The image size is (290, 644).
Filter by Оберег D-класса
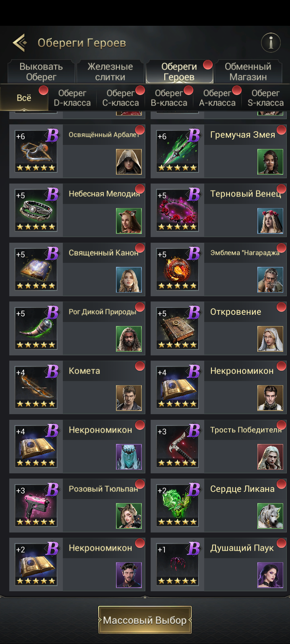pos(72,97)
